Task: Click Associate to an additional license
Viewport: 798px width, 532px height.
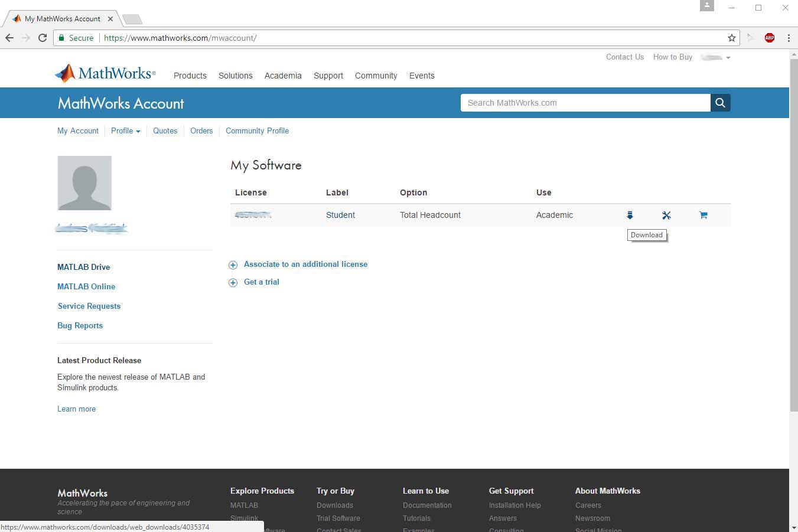Action: [x=306, y=265]
